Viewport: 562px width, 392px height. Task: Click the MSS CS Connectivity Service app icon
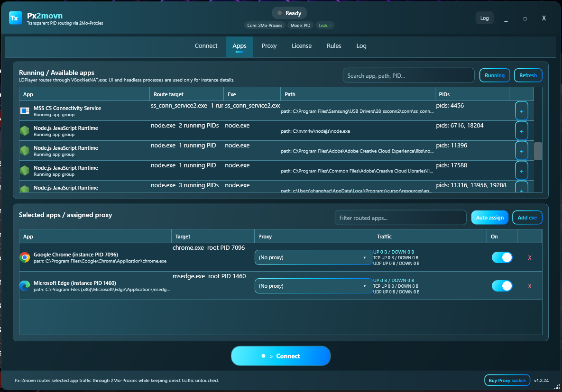click(x=25, y=111)
